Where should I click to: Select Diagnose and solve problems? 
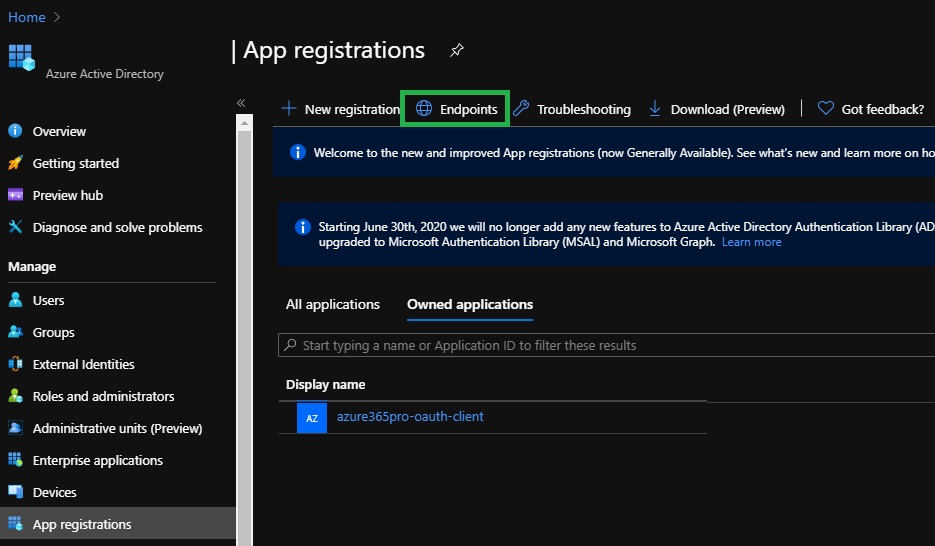[x=118, y=227]
